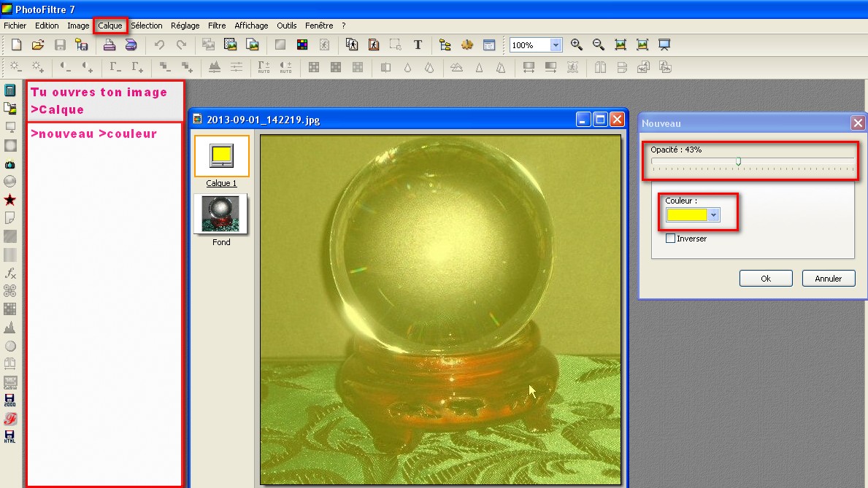Screen dimensions: 868x488
Task: Open the Filtre menu
Action: point(217,26)
